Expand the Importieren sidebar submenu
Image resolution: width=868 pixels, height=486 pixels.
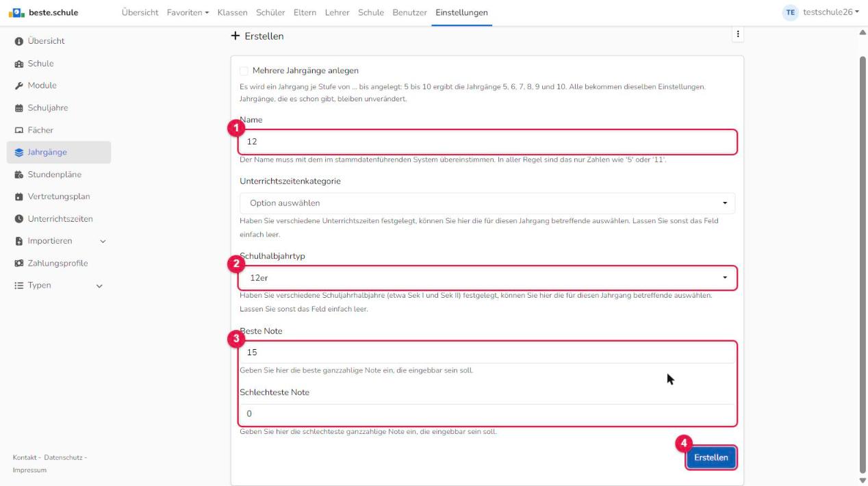click(103, 241)
